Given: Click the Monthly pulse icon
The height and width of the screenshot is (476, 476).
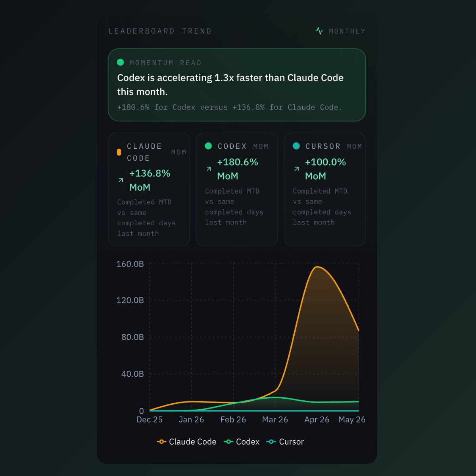Looking at the screenshot, I should pos(319,31).
